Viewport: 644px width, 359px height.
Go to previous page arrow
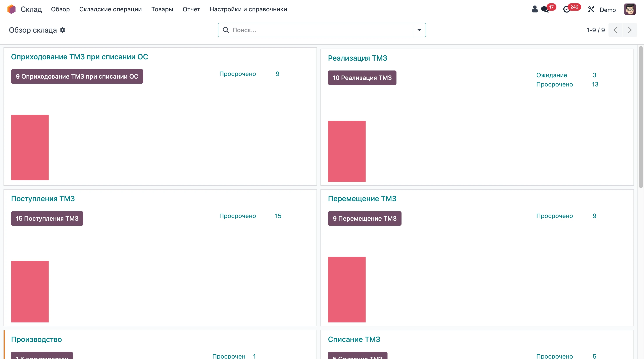[x=615, y=30]
